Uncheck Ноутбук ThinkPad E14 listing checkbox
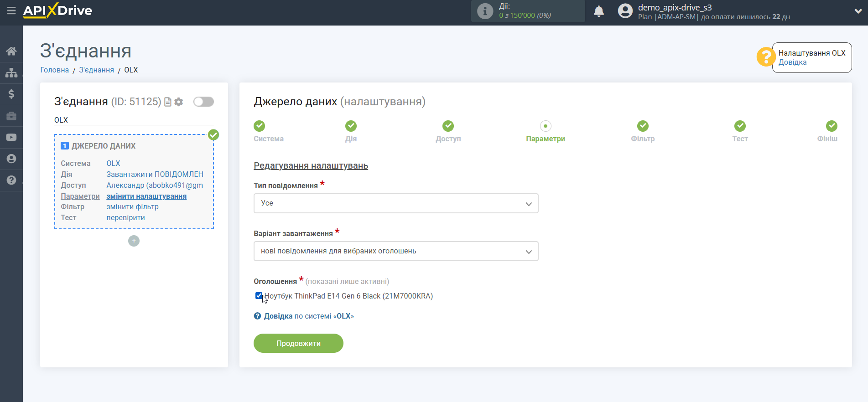The height and width of the screenshot is (402, 868). [259, 296]
